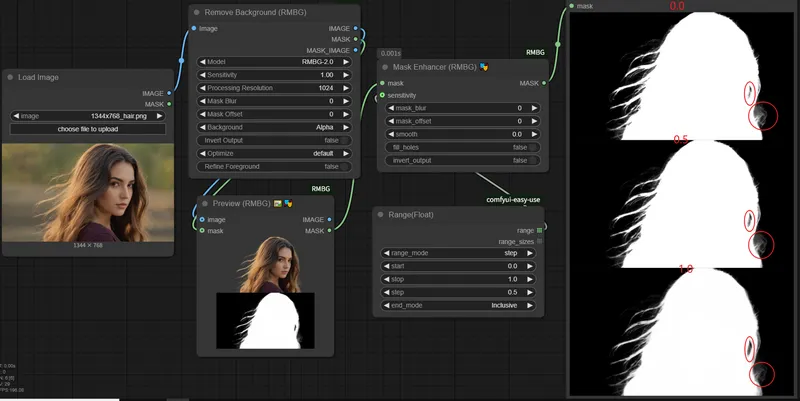Click the choose file to upload button
The height and width of the screenshot is (401, 800).
88,130
